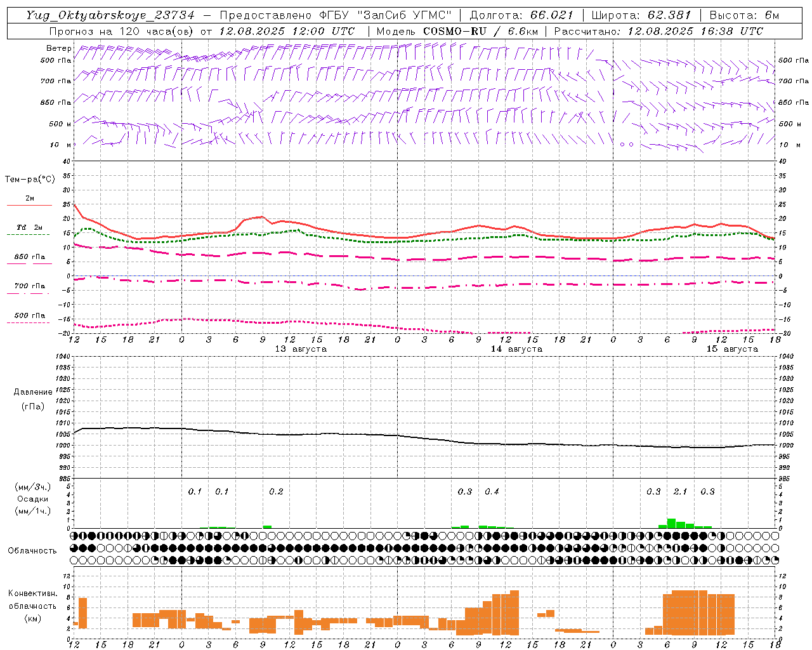Select the longitude value Долгота: 66.021
812x650 pixels.
tap(521, 15)
